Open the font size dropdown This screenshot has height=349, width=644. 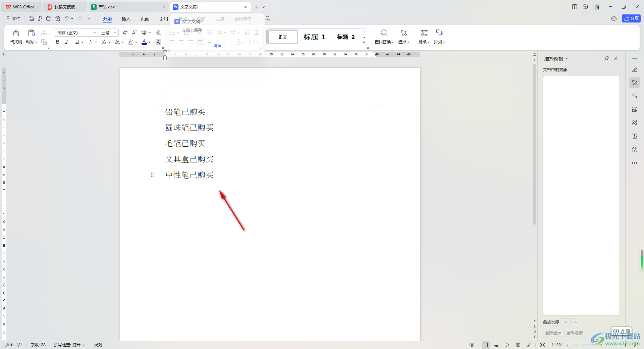pyautogui.click(x=115, y=33)
